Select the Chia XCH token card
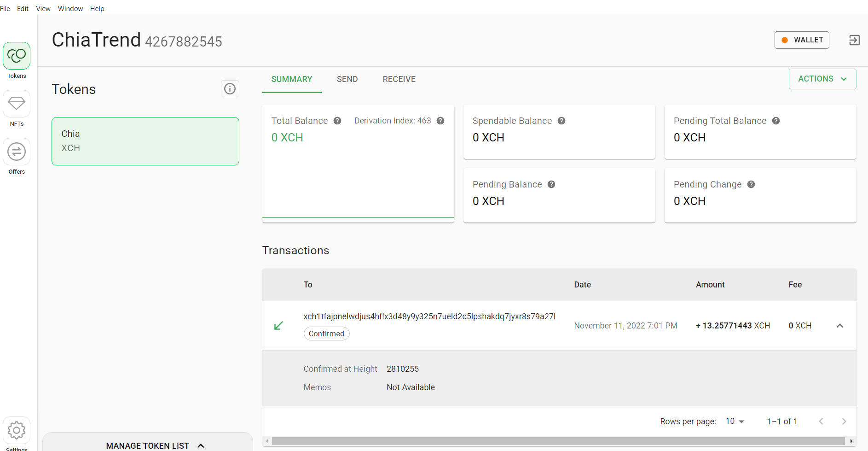The width and height of the screenshot is (868, 451). click(x=145, y=141)
